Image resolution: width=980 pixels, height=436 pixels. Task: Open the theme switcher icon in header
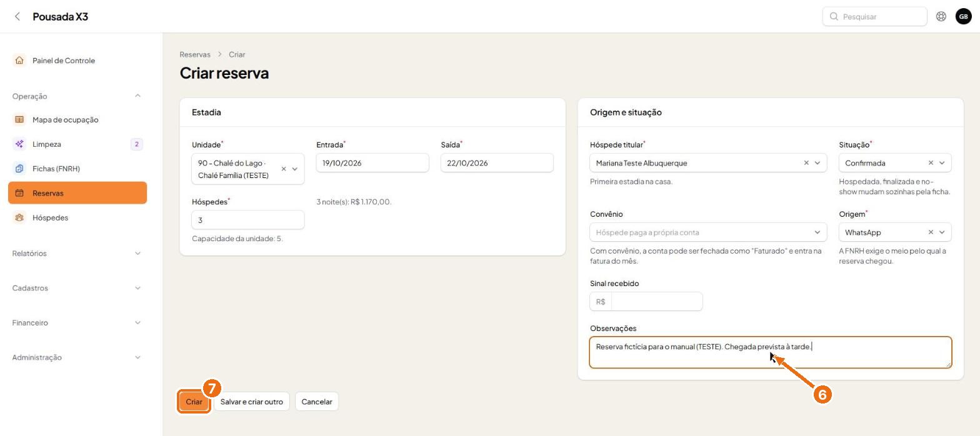pos(941,17)
